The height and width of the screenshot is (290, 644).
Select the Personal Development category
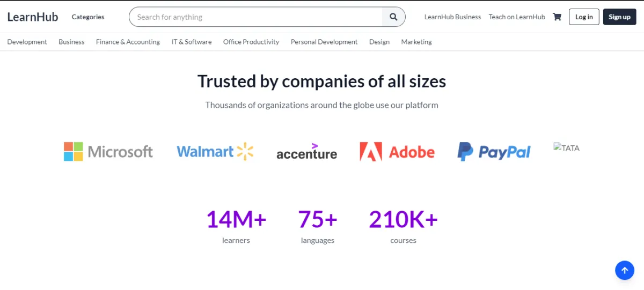(x=324, y=42)
